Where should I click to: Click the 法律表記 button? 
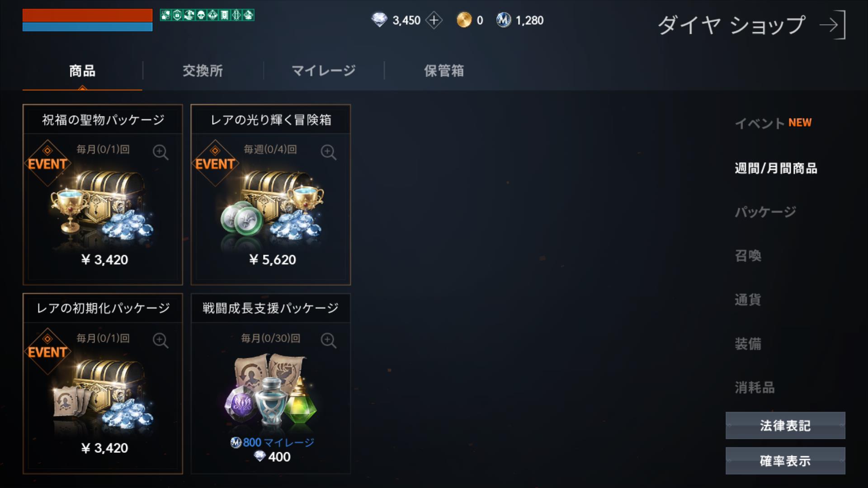coord(785,425)
